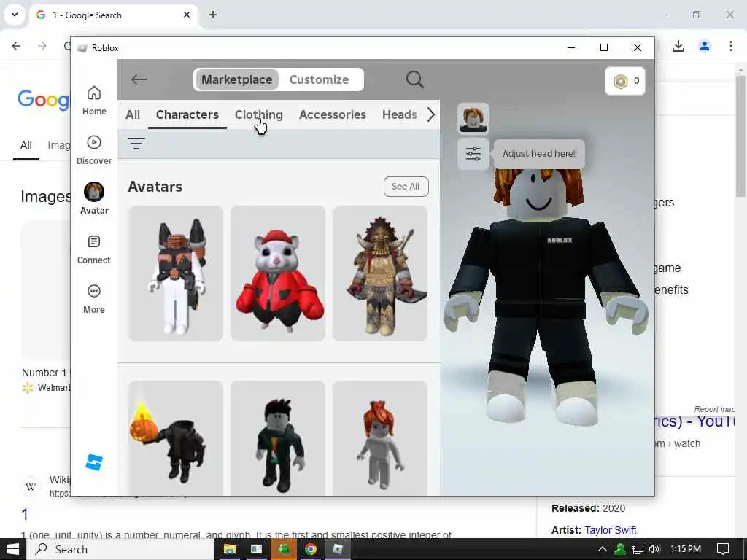747x560 pixels.
Task: Go back with the Roblox back arrow
Action: pyautogui.click(x=139, y=79)
